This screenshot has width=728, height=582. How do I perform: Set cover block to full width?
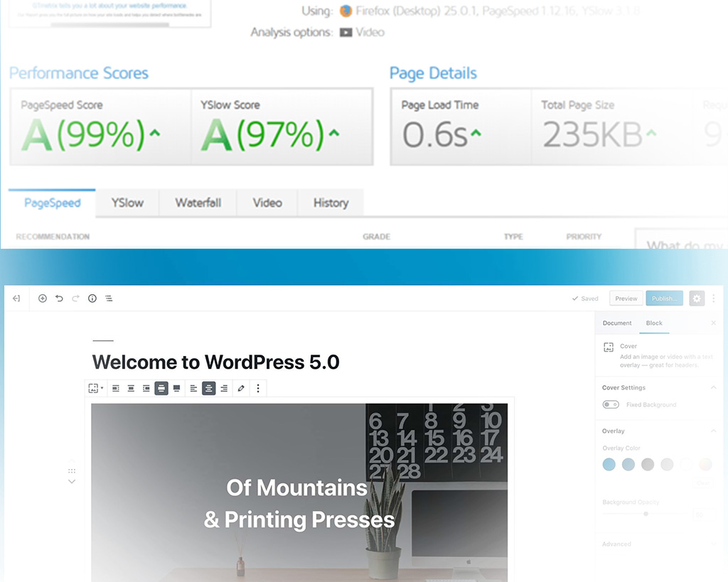click(x=176, y=388)
